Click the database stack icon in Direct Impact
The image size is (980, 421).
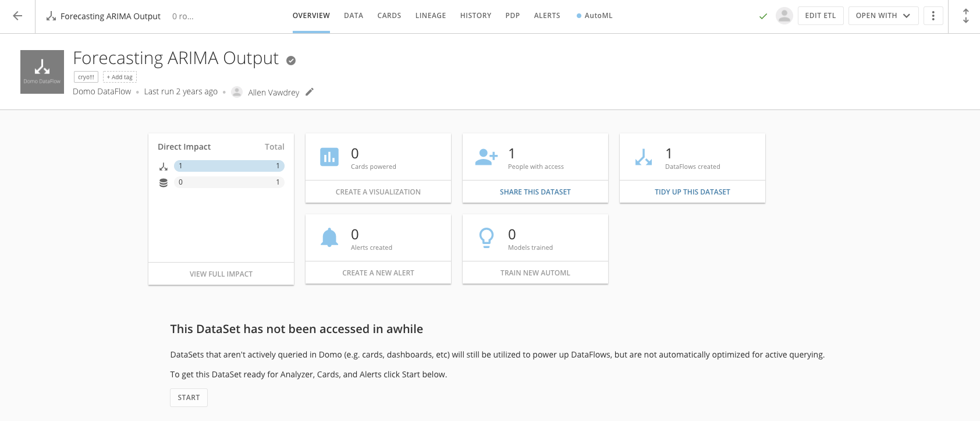tap(164, 183)
